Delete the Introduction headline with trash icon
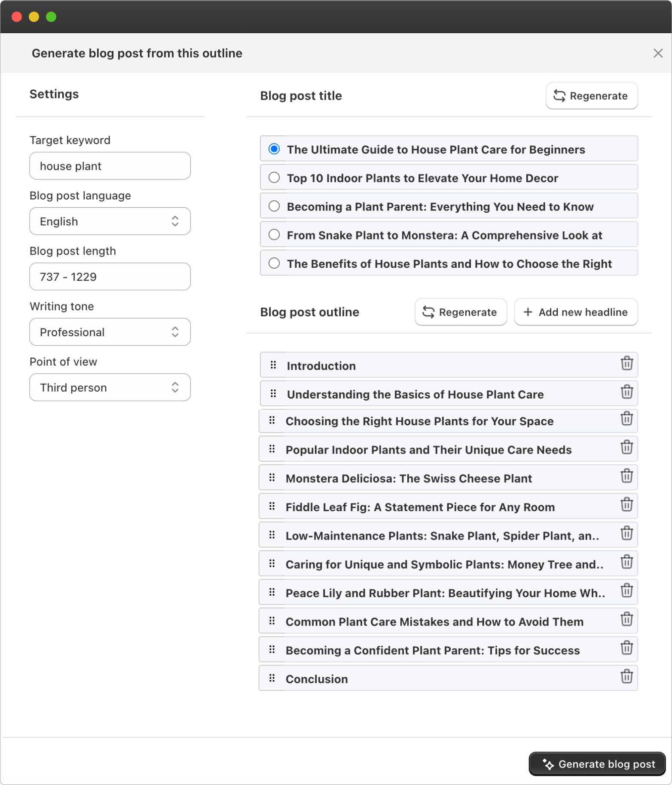The image size is (672, 785). tap(626, 363)
